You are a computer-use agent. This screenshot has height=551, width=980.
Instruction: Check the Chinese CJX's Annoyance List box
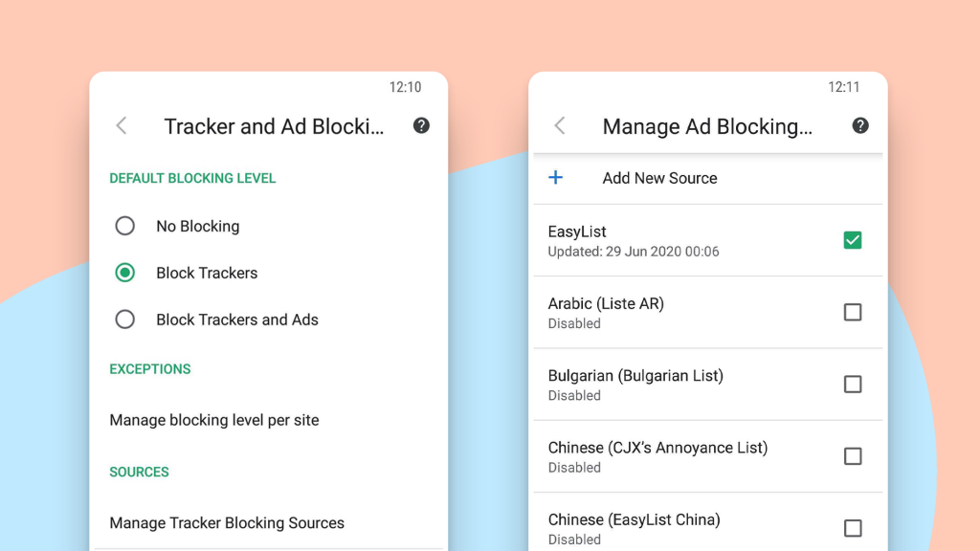tap(853, 456)
